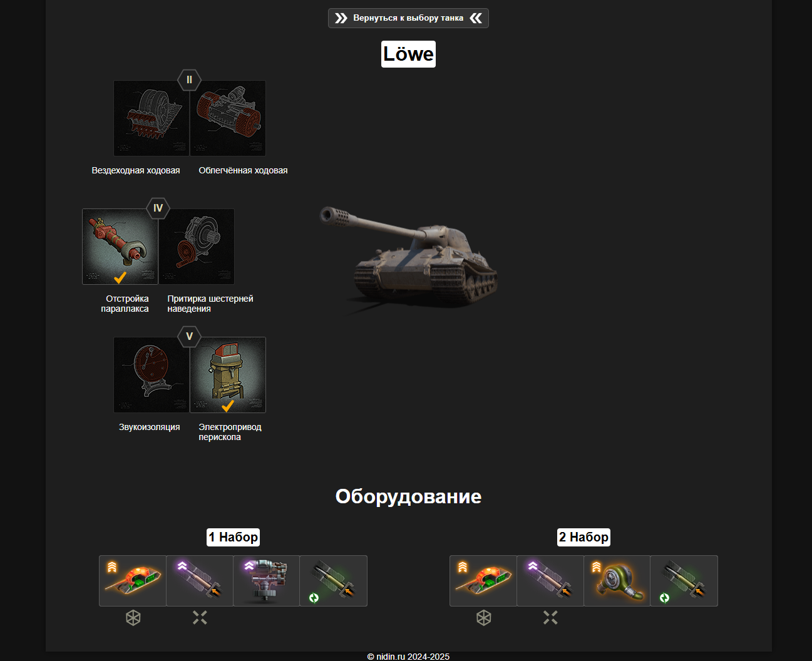Screen dimensions: 812x661
Task: Toggle the Отстройка параллакса modification
Action: click(x=120, y=247)
